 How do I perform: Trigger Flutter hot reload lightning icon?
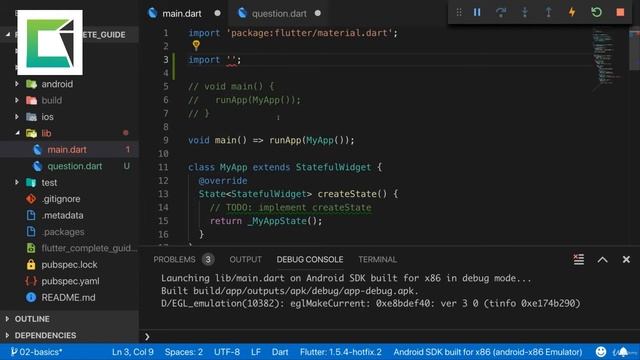[x=572, y=13]
